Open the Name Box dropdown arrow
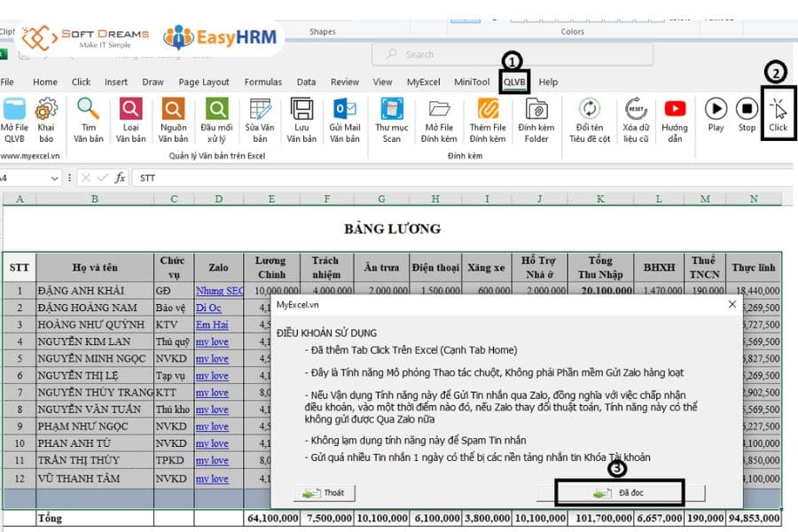798x532 pixels. point(54,177)
